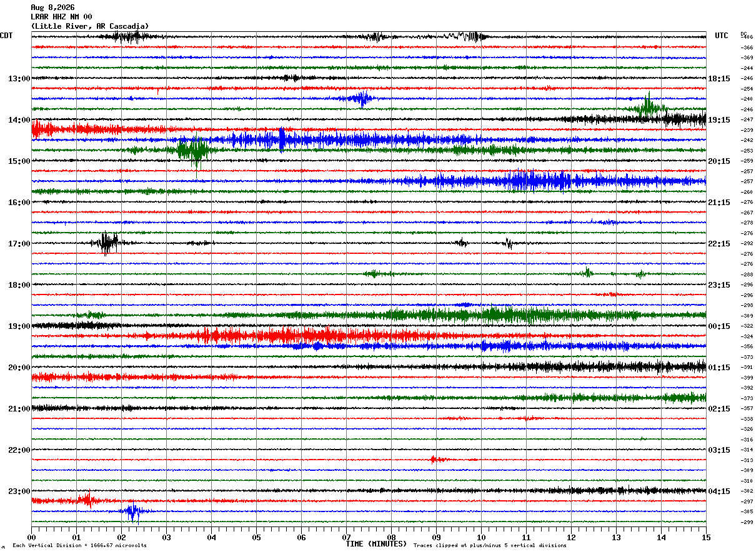Click the 19:15 UTC time label
The image size is (756, 554).
[719, 120]
